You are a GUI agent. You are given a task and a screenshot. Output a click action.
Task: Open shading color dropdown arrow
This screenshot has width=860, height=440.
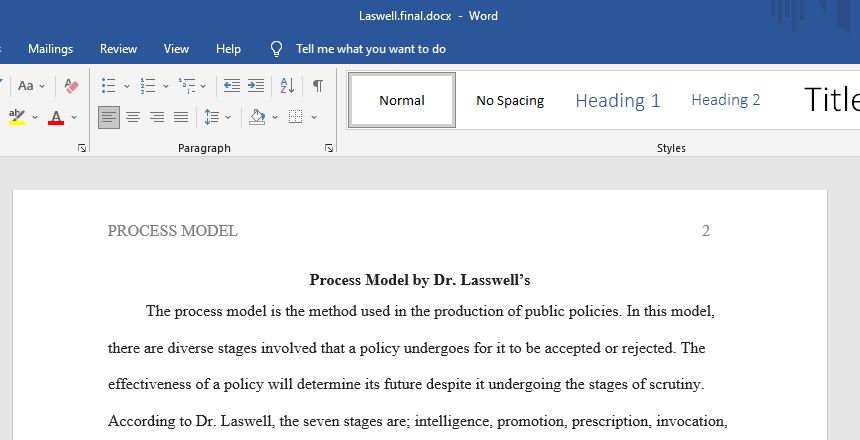click(x=275, y=117)
